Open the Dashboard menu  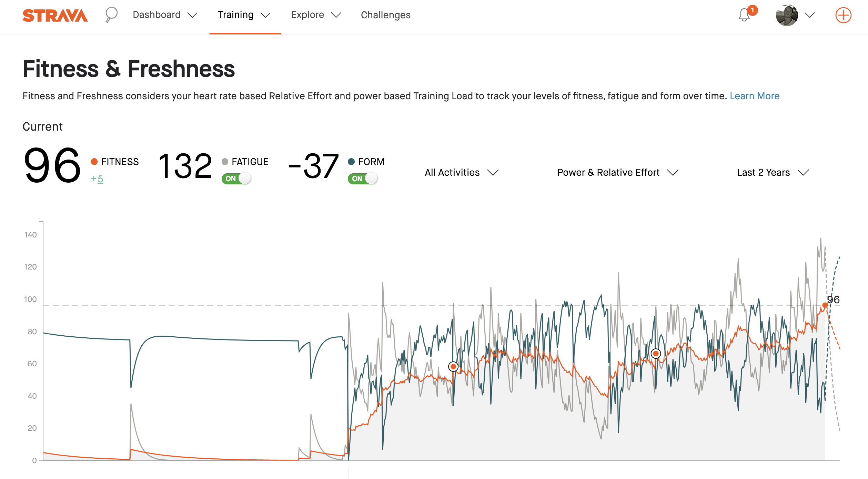click(x=165, y=15)
